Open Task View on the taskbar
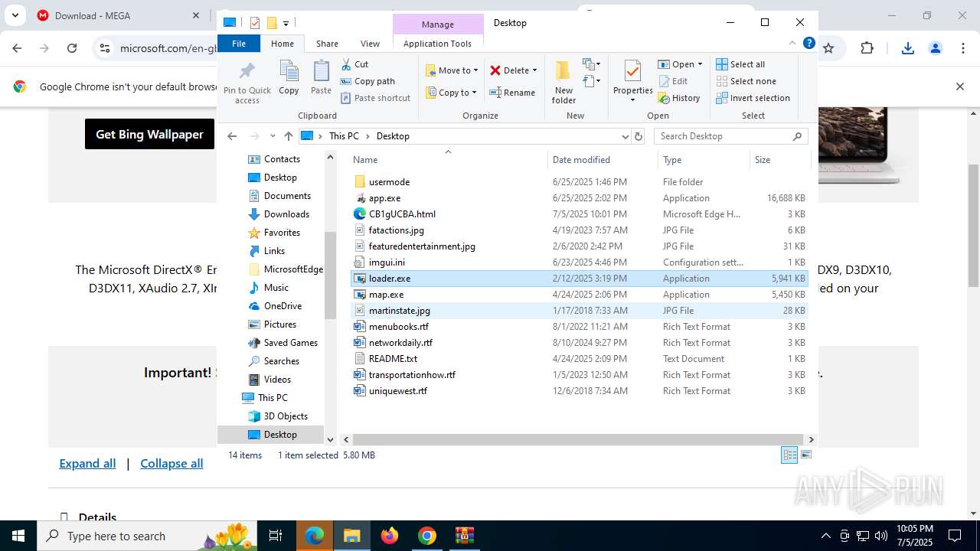The width and height of the screenshot is (980, 551). [x=276, y=536]
